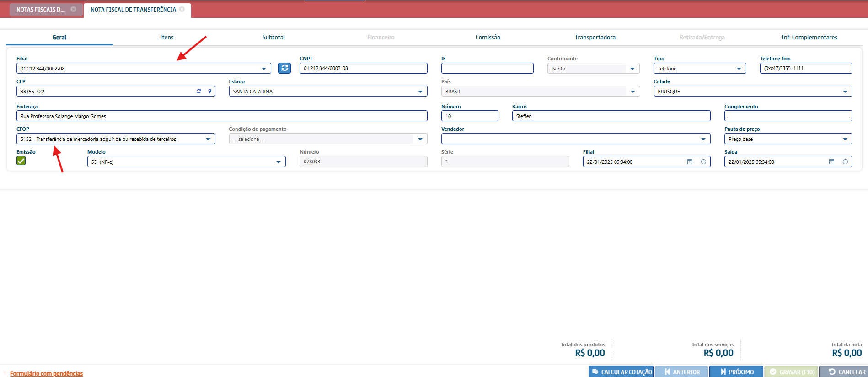Open the Transportadora tab
This screenshot has height=377, width=868.
tap(595, 38)
